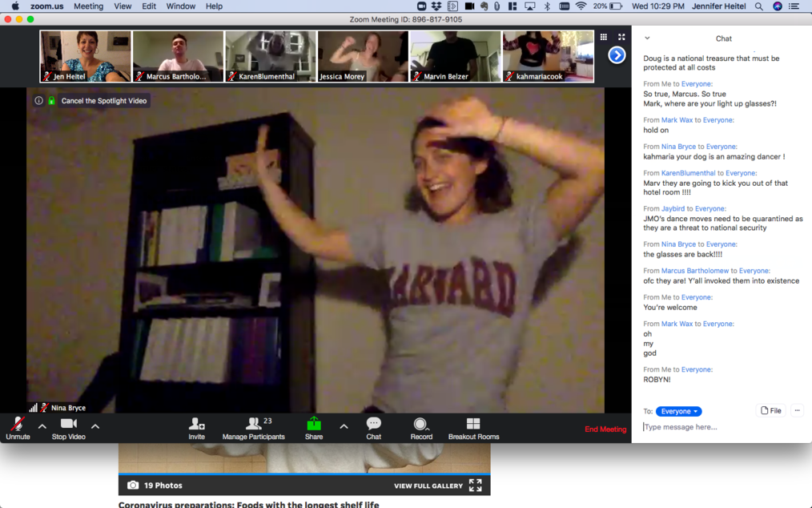This screenshot has height=508, width=812.
Task: Click the ROBYN! chat message
Action: coord(657,380)
